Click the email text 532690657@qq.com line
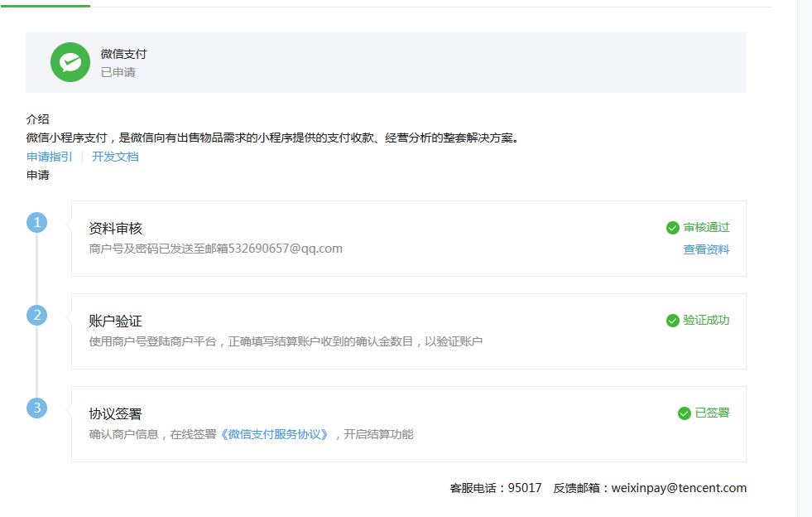Screen dimensions: 812x517 click(x=215, y=249)
